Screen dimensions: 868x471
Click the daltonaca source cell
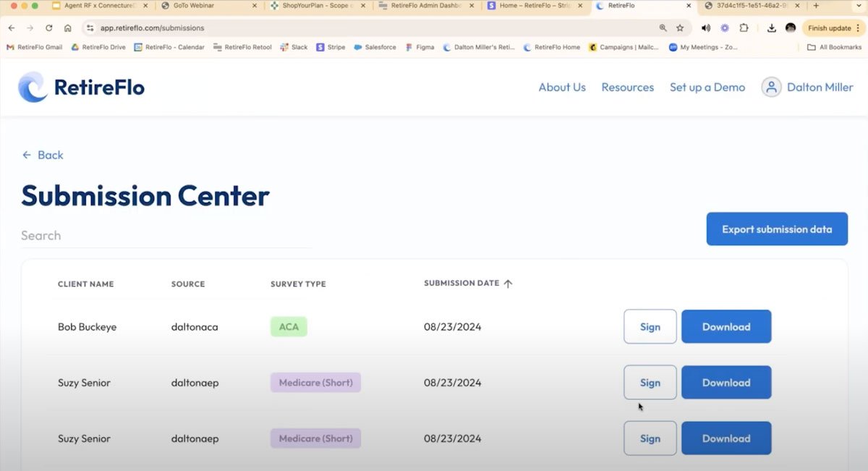click(195, 327)
